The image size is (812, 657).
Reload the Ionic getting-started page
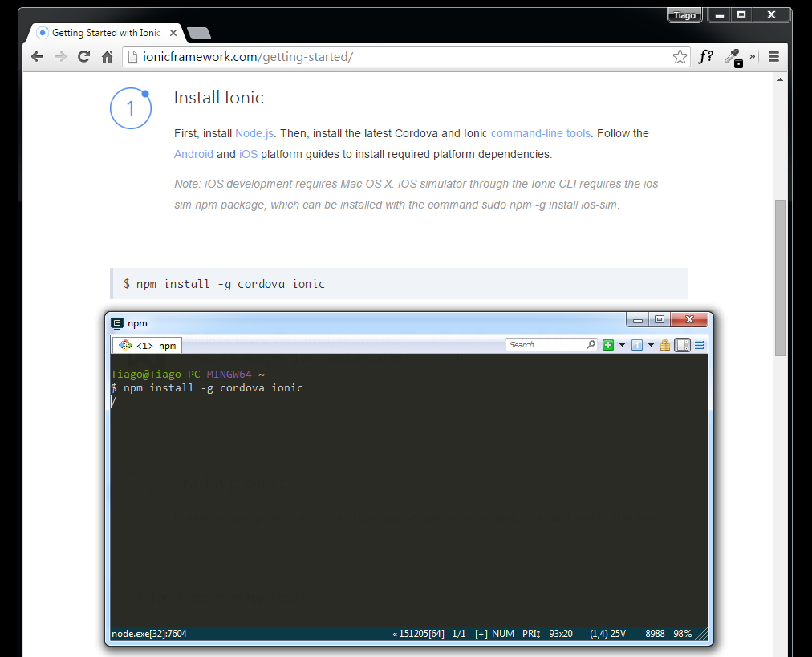click(x=84, y=56)
